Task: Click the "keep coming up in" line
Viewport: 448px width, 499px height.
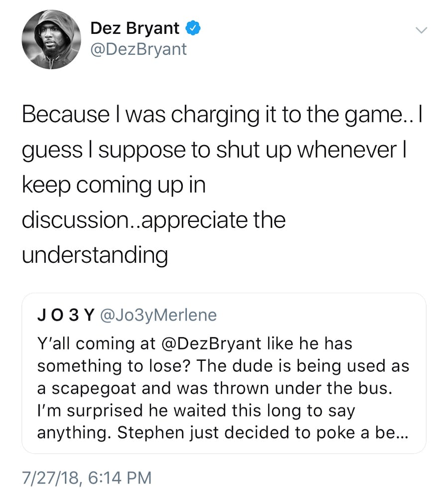Action: pyautogui.click(x=114, y=185)
